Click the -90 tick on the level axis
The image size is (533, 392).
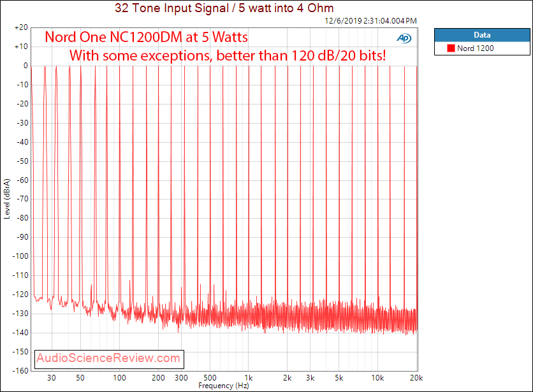coord(22,237)
